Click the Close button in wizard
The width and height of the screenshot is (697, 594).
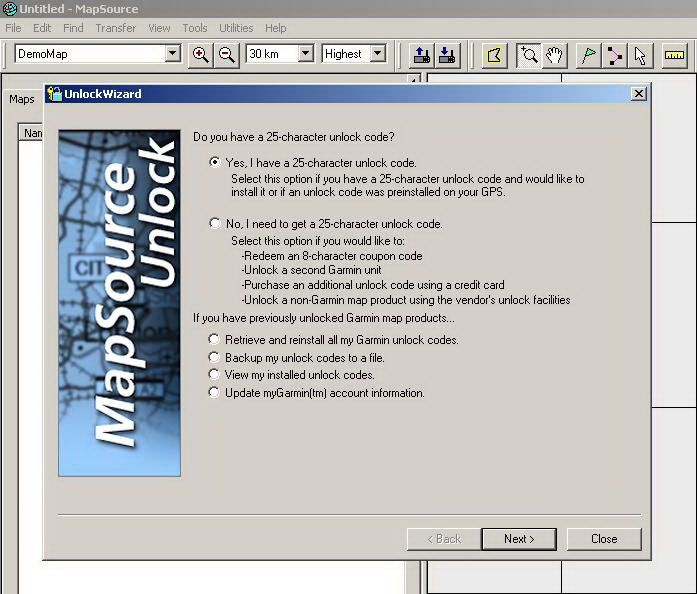[604, 539]
